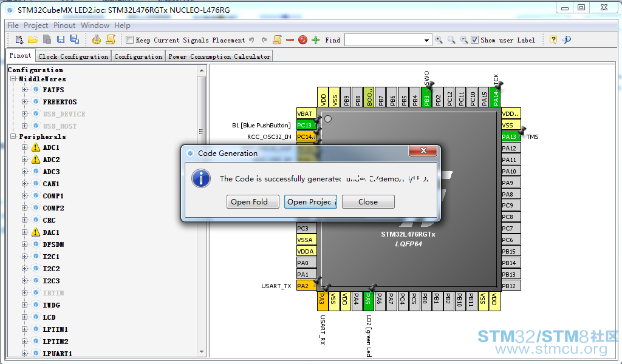Open the Project menu
The width and height of the screenshot is (622, 364).
[36, 25]
